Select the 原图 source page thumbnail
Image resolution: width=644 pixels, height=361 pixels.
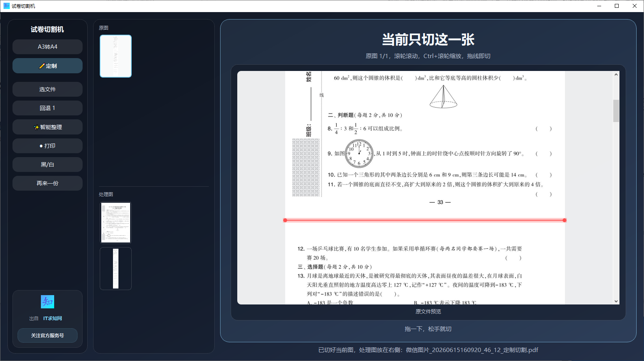(x=116, y=56)
